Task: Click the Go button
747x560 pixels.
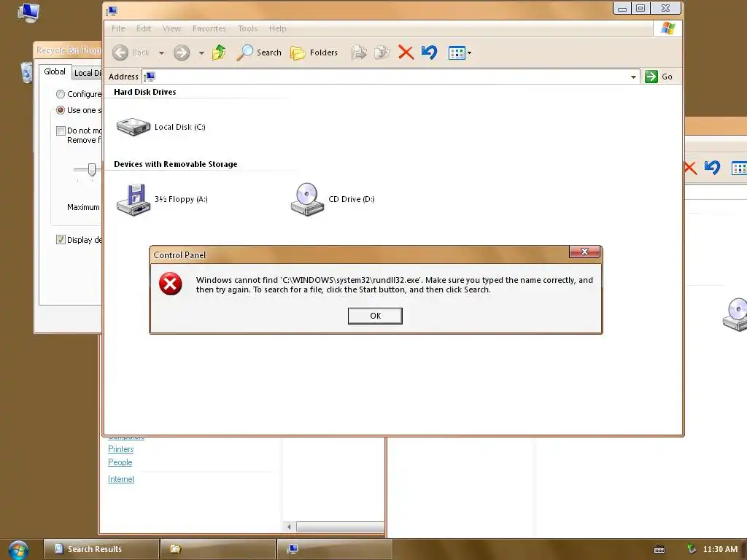Action: pyautogui.click(x=659, y=77)
